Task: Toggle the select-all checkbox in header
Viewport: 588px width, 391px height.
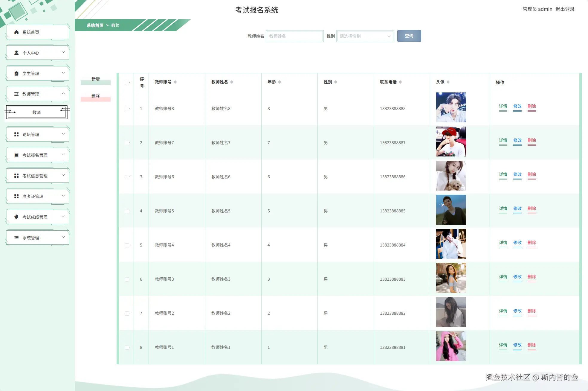Action: [x=127, y=83]
